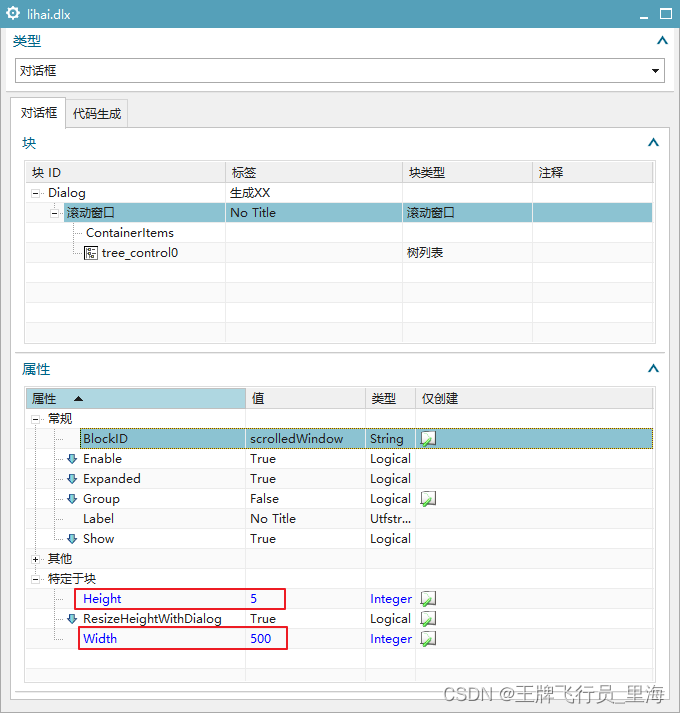Click the create-only icon in the Width row
Viewport: 680px width, 713px height.
428,639
